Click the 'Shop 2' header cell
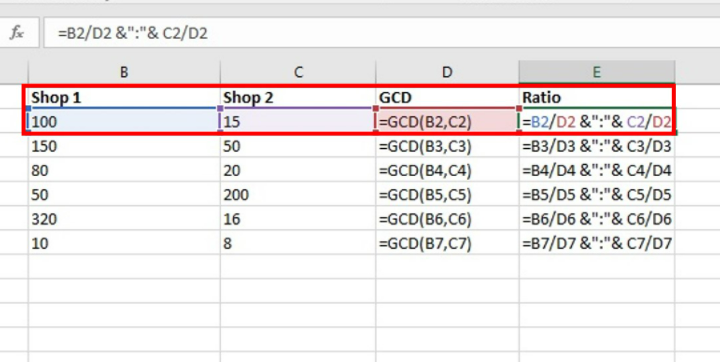The height and width of the screenshot is (362, 720). (x=298, y=97)
